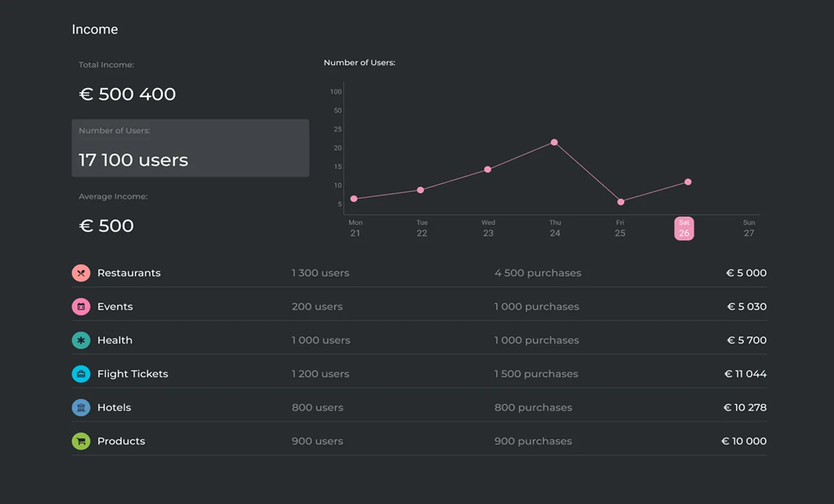Click the € 10 000 Products amount
The width and height of the screenshot is (834, 504).
click(x=744, y=441)
